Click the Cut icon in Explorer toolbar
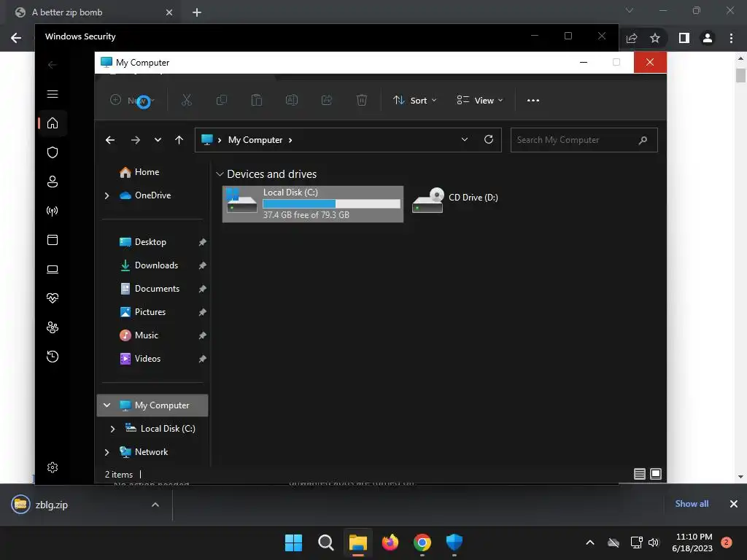The image size is (747, 560). (x=187, y=100)
